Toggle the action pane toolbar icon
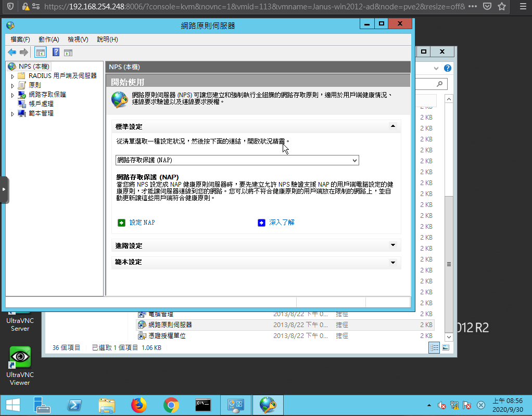 pyautogui.click(x=68, y=52)
